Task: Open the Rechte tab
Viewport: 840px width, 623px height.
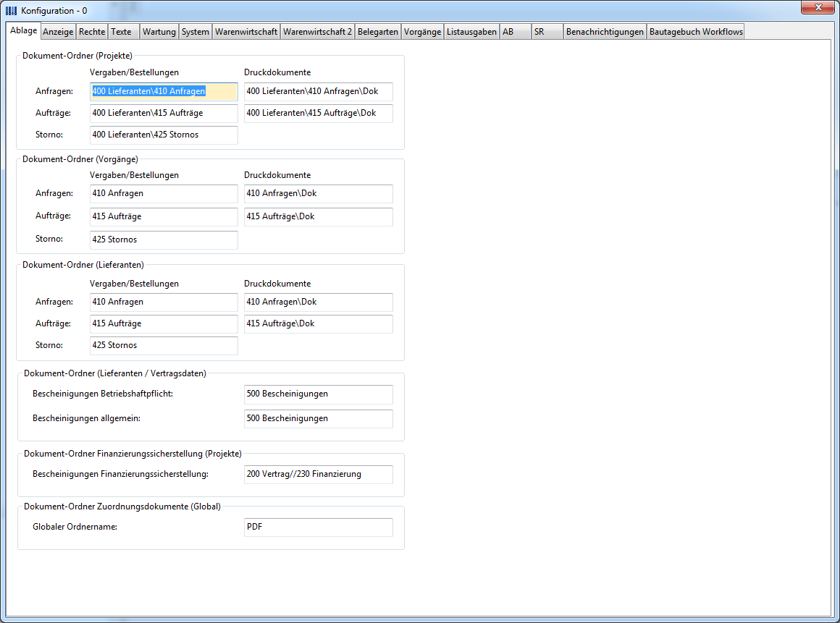Action: pos(92,32)
